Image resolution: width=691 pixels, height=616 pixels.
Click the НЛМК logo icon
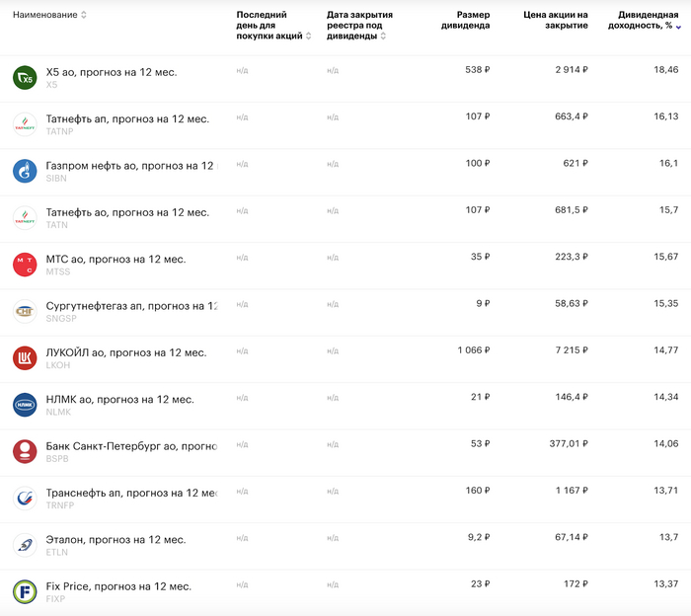pyautogui.click(x=25, y=405)
